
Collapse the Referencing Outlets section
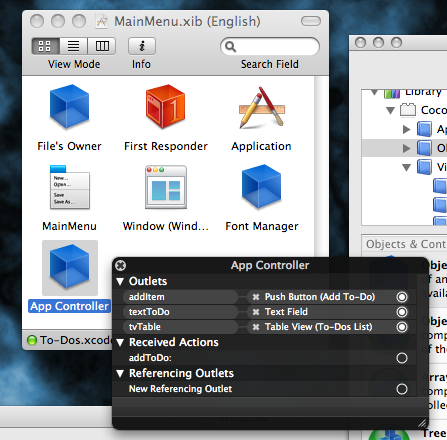point(120,373)
